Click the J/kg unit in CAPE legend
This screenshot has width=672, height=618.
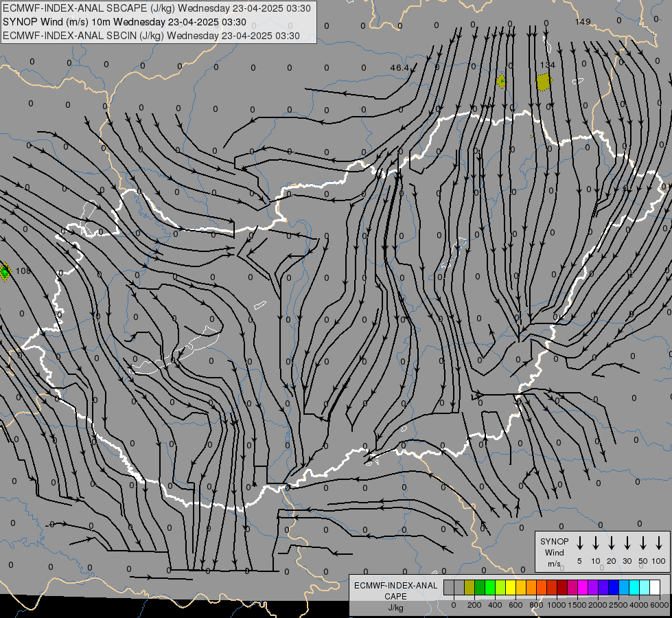tap(395, 608)
